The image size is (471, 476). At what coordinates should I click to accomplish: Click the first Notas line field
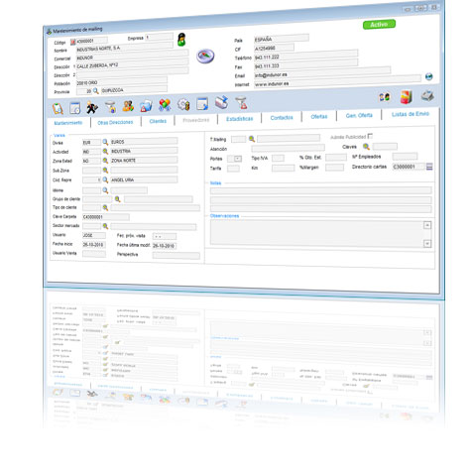coord(320,190)
